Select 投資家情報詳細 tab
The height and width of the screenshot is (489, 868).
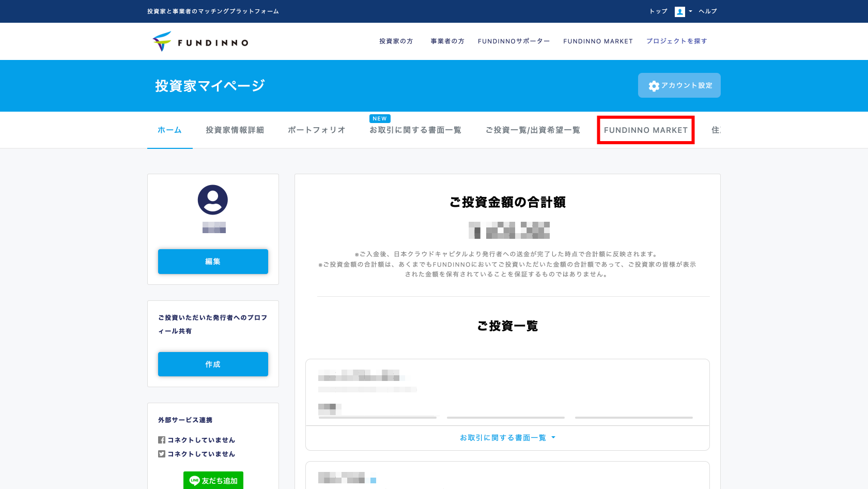coord(235,130)
